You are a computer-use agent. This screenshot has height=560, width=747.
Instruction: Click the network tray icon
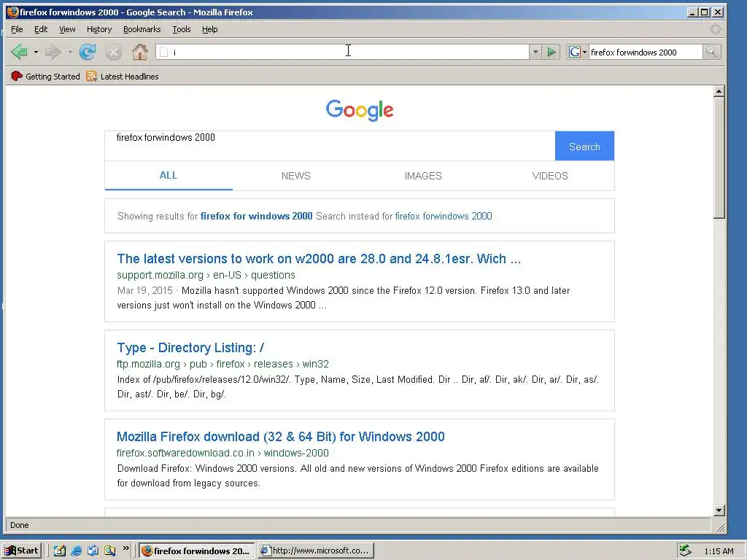685,551
